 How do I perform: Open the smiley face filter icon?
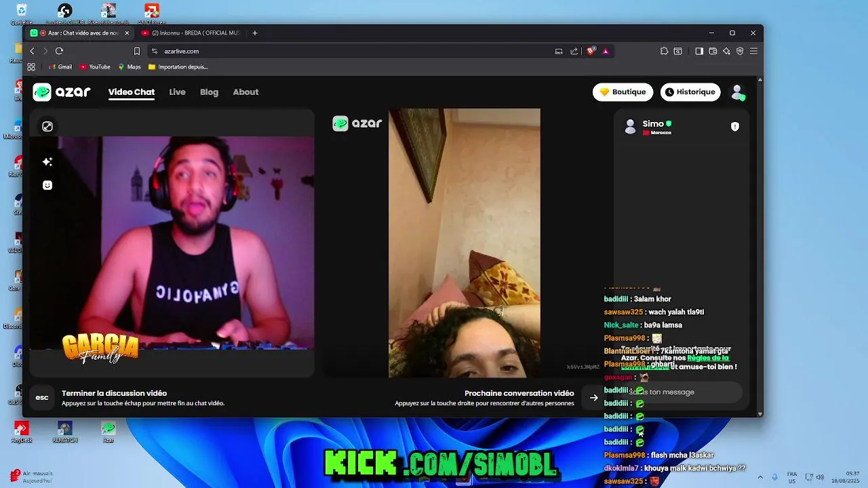click(x=47, y=185)
